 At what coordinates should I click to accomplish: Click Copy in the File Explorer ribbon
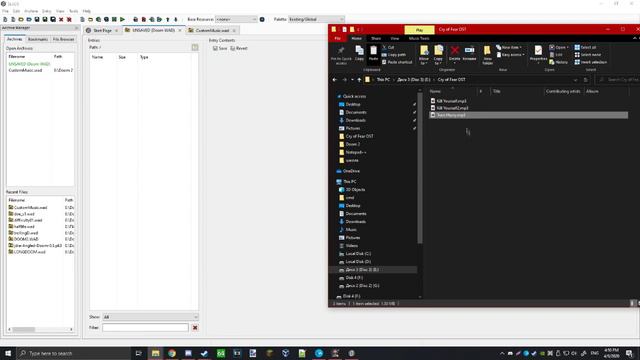click(x=359, y=53)
